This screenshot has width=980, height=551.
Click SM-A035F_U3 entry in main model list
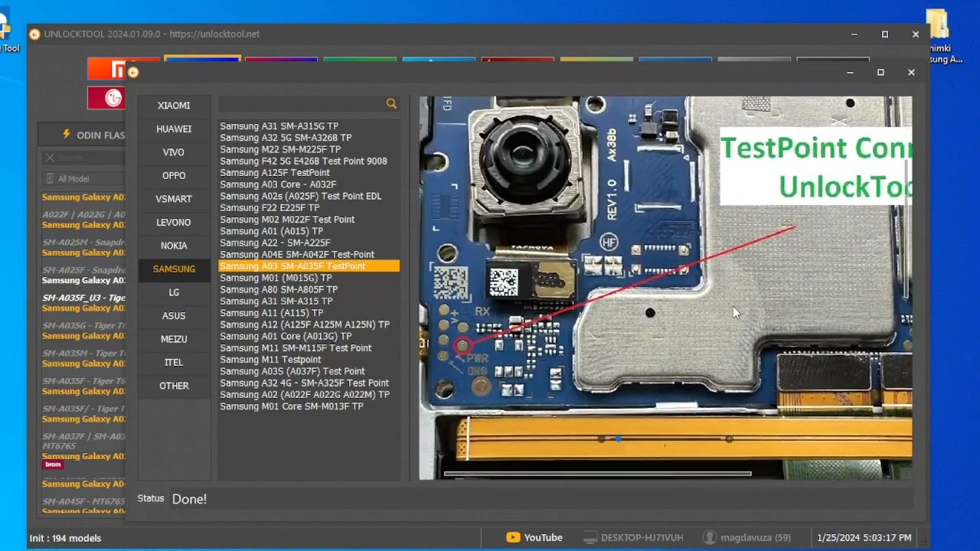83,303
